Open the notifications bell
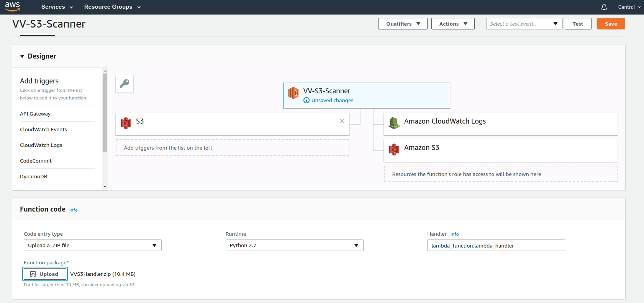Image resolution: width=644 pixels, height=303 pixels. click(604, 7)
